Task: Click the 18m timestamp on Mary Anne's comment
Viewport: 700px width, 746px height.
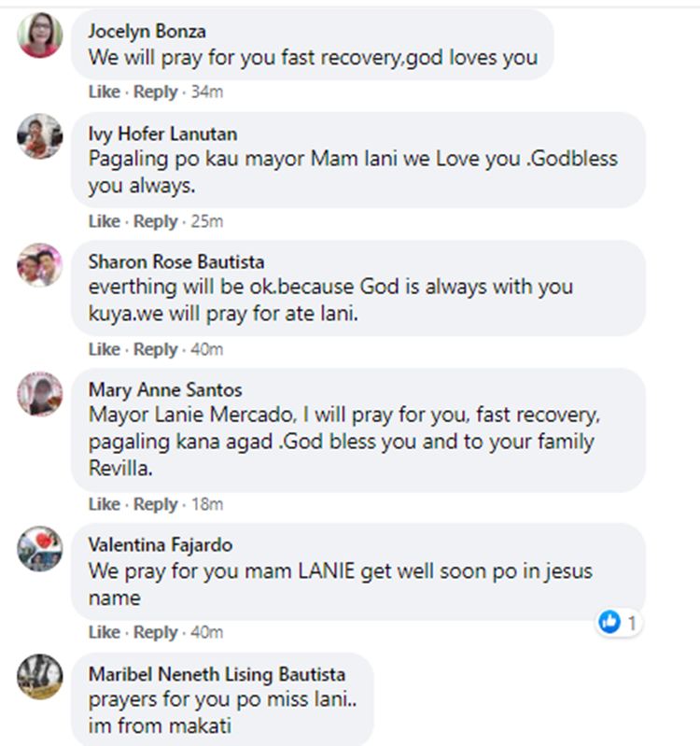Action: pyautogui.click(x=205, y=504)
